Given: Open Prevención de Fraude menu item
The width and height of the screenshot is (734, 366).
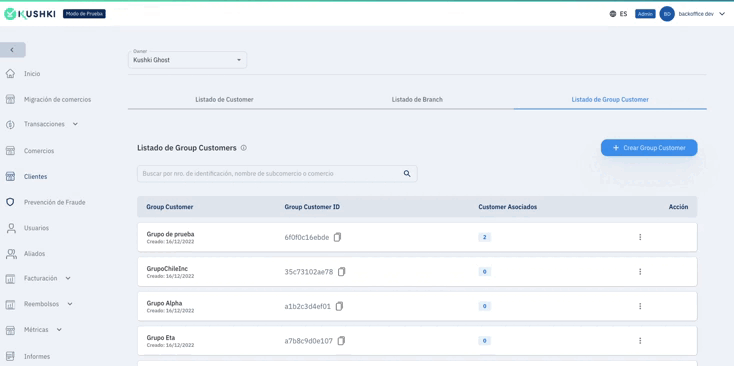Looking at the screenshot, I should [54, 203].
